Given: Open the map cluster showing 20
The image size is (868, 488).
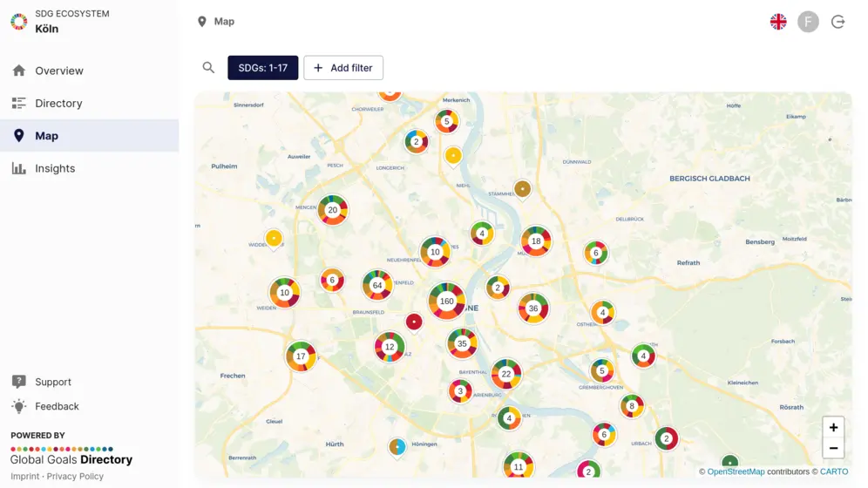Looking at the screenshot, I should 333,210.
